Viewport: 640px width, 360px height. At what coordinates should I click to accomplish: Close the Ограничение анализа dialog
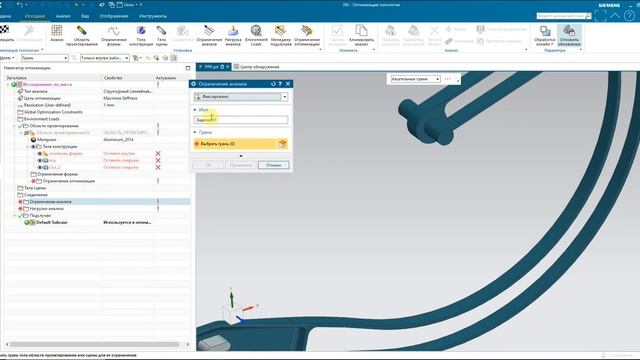coord(288,84)
